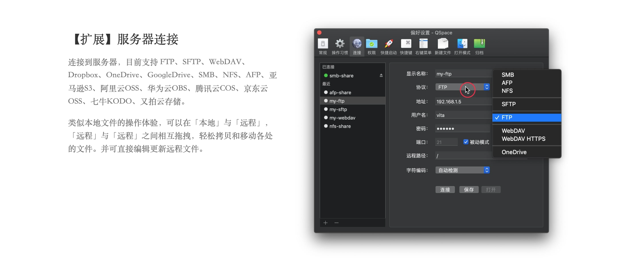Open the 快捷键 shortcut keys icon
Image resolution: width=644 pixels, height=274 pixels.
[x=406, y=44]
